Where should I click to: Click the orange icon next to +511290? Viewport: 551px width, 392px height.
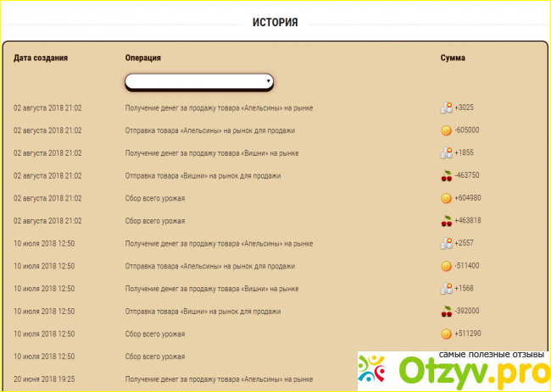446,334
